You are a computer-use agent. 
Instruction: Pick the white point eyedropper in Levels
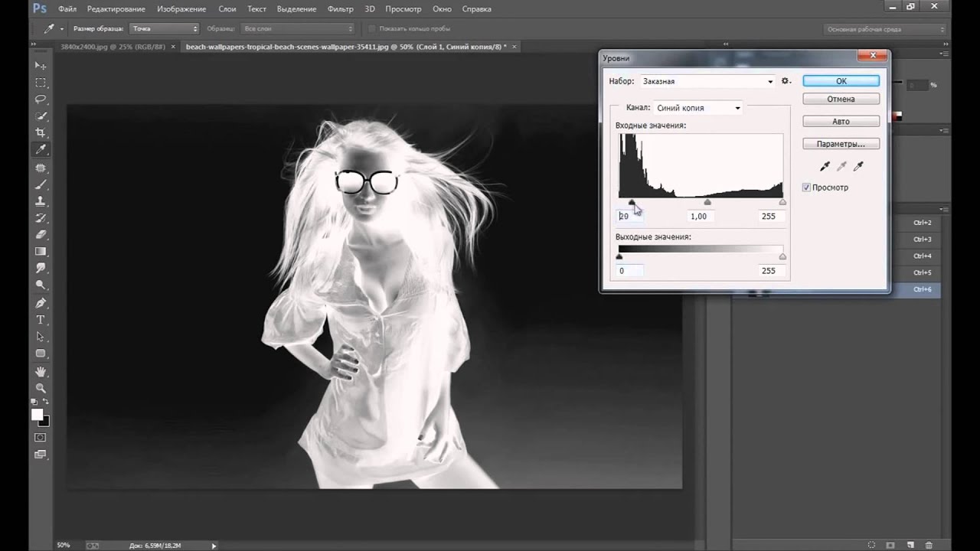[x=858, y=166]
